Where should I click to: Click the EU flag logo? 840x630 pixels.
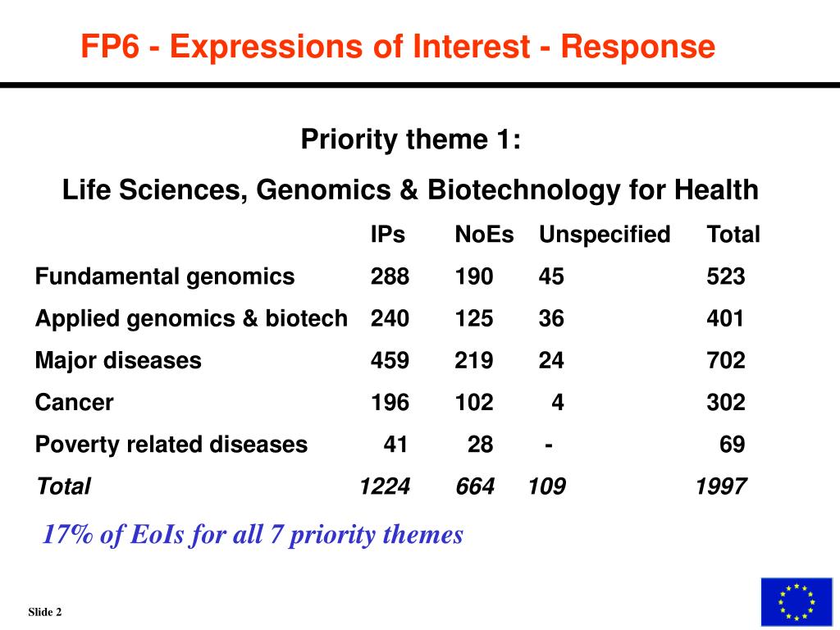point(797,601)
